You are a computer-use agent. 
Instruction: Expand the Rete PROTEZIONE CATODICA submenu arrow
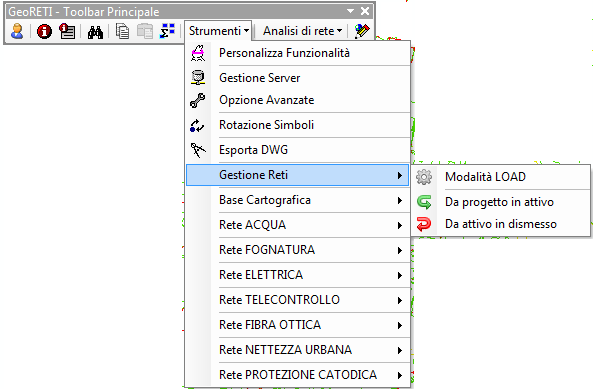coord(400,375)
